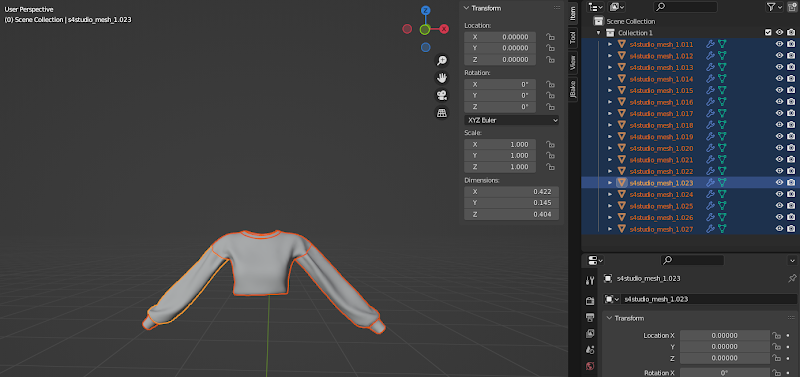Click the blue Z axis on navigation gizmo
The height and width of the screenshot is (377, 800).
click(426, 10)
